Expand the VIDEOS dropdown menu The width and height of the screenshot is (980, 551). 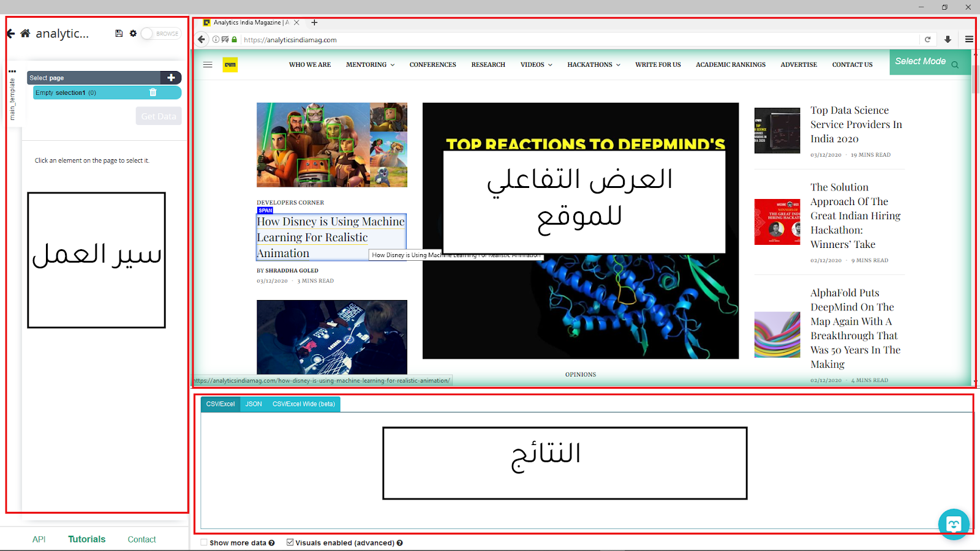tap(536, 65)
